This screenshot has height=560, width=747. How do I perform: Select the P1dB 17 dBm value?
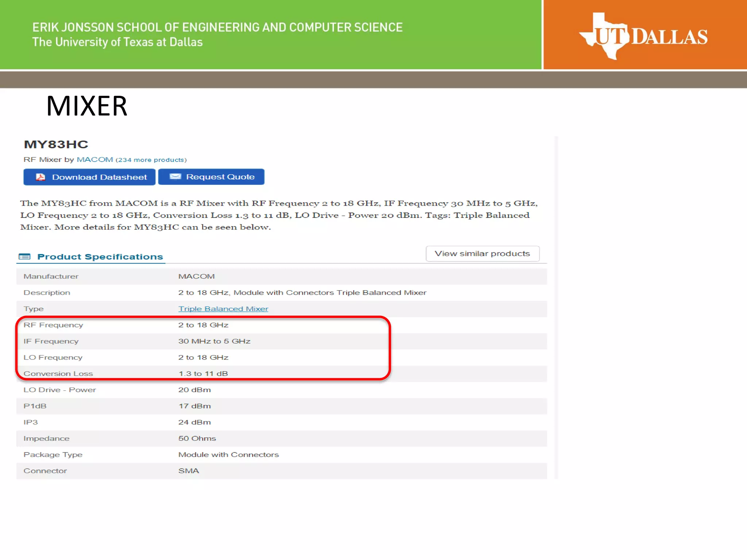pos(194,406)
